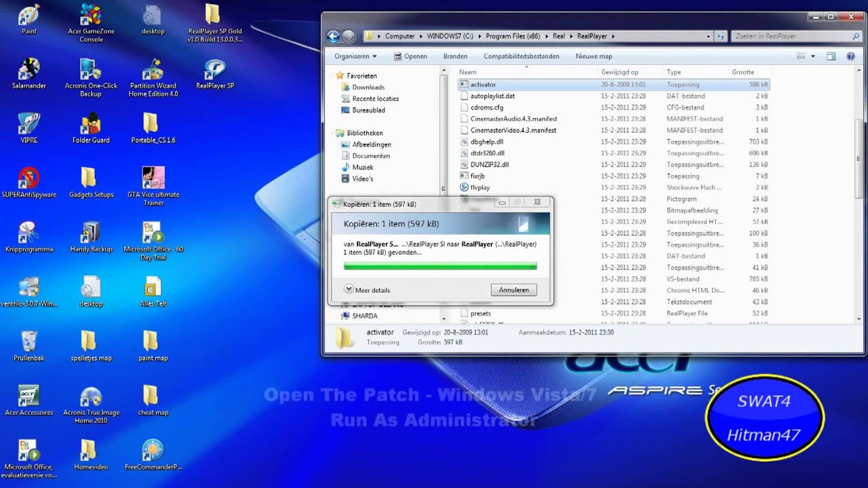Select the activator file row

pos(614,84)
